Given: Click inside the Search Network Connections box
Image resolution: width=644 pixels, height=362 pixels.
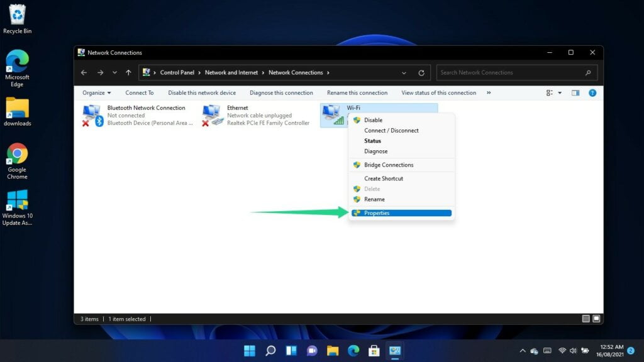Looking at the screenshot, I should (509, 72).
